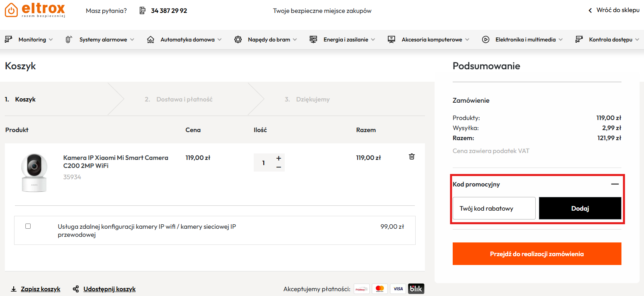Click the eltrox logo
Image resolution: width=644 pixels, height=296 pixels.
(35, 10)
